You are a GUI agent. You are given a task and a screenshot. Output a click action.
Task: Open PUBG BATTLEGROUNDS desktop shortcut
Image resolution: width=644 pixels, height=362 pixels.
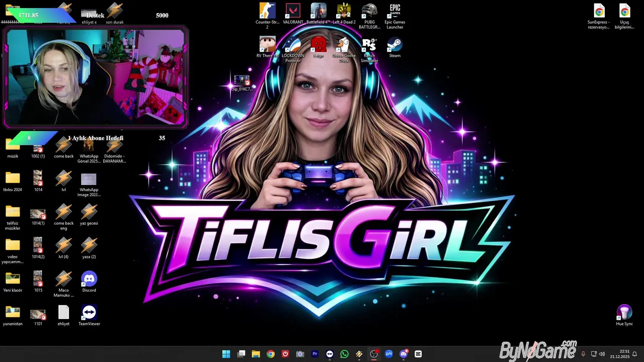(x=369, y=16)
